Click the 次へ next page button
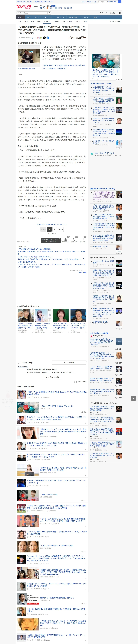The height and width of the screenshot is (644, 138). click(61, 229)
